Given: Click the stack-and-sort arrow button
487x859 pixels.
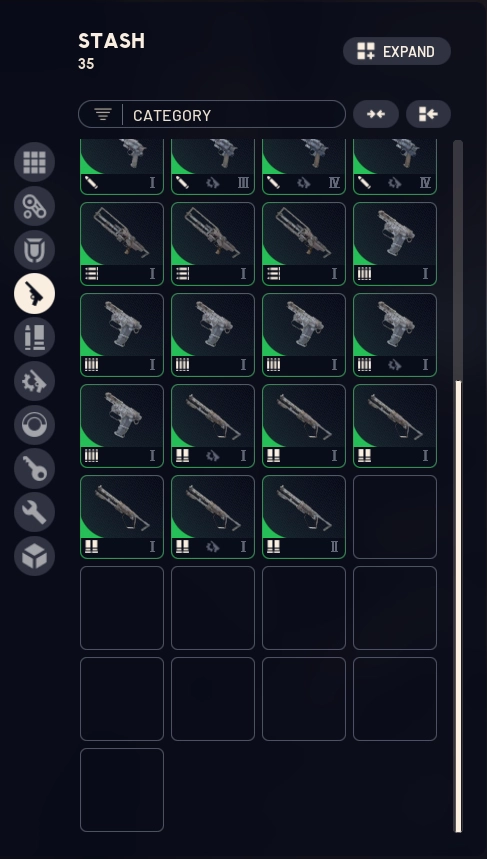Looking at the screenshot, I should 428,114.
